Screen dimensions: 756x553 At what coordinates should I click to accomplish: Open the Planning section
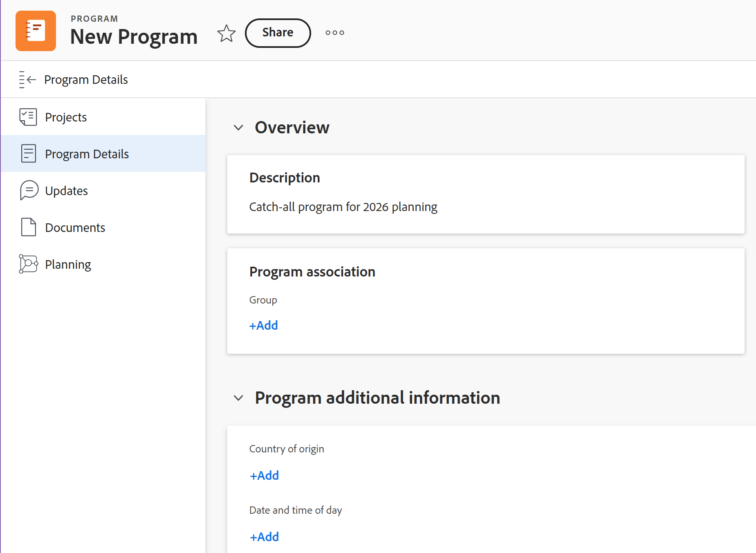tap(68, 265)
